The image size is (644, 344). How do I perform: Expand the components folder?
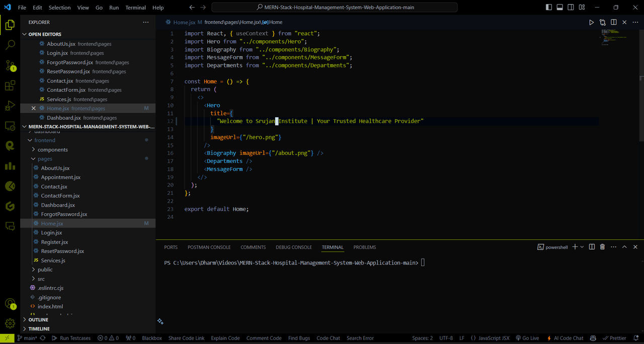52,150
